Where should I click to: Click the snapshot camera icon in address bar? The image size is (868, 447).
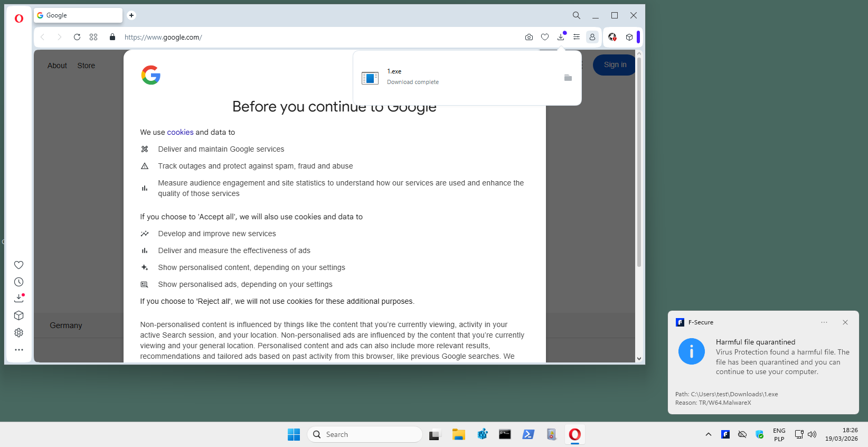(x=529, y=37)
